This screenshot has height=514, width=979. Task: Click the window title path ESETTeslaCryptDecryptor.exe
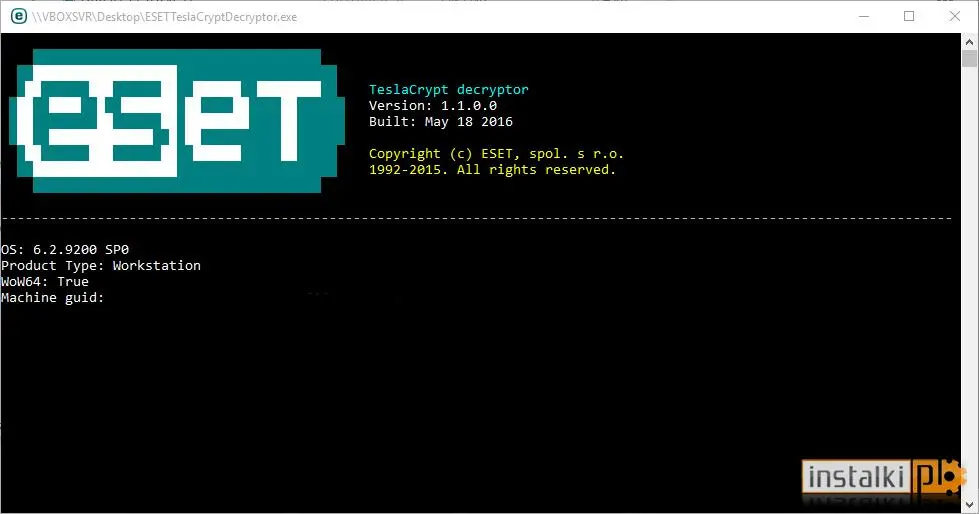coord(165,17)
